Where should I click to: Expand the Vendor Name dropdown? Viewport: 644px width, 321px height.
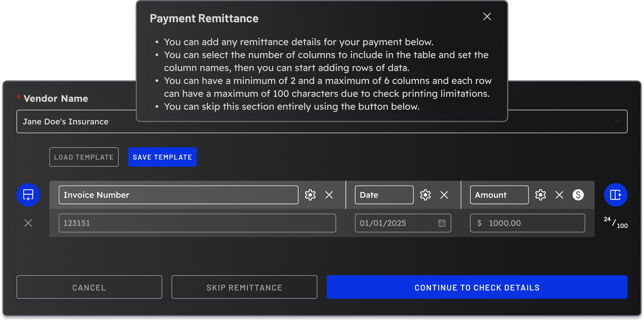[617, 121]
